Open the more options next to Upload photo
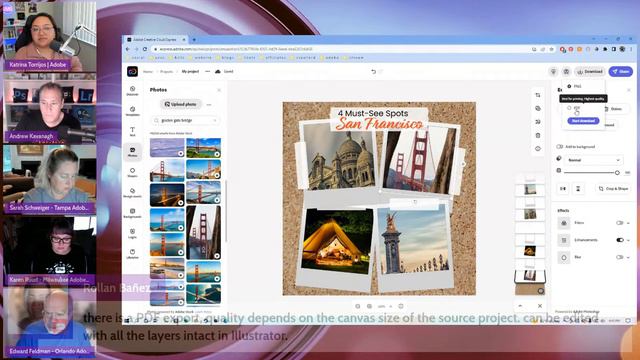Image resolution: width=640 pixels, height=360 pixels. [209, 104]
